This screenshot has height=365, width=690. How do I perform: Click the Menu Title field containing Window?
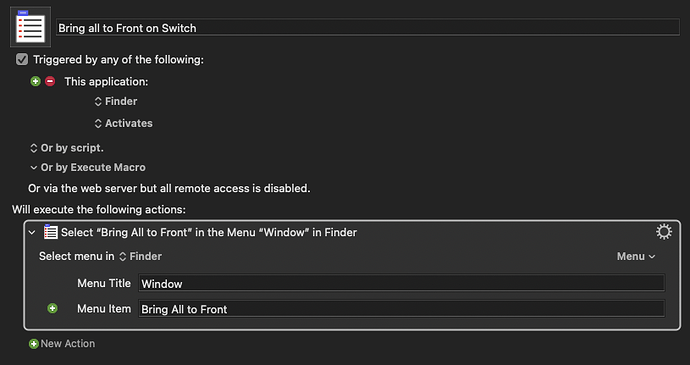pos(401,283)
